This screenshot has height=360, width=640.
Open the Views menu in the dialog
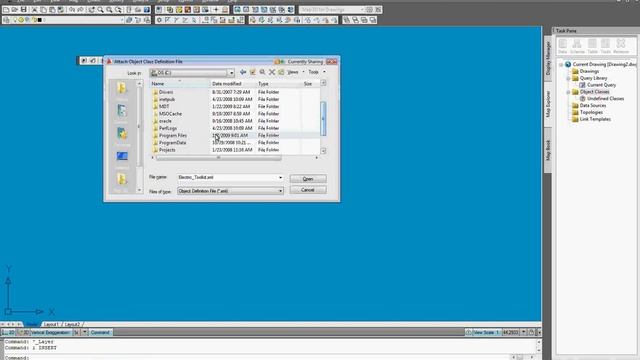pyautogui.click(x=296, y=72)
